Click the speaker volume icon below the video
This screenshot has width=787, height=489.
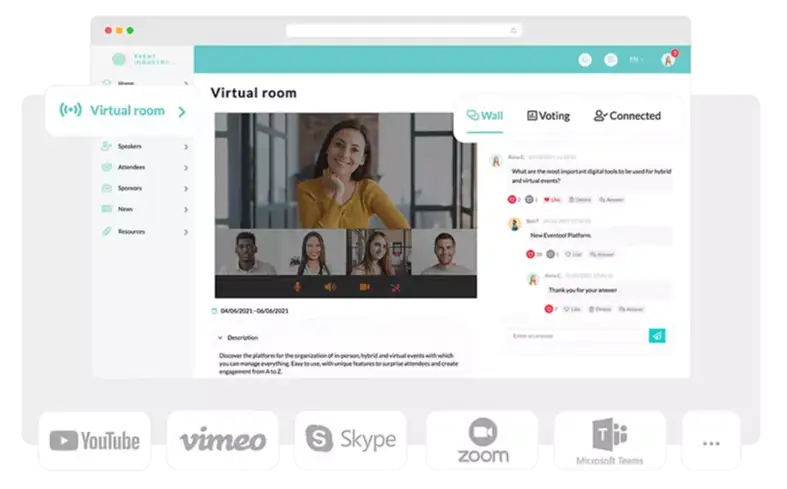click(330, 287)
